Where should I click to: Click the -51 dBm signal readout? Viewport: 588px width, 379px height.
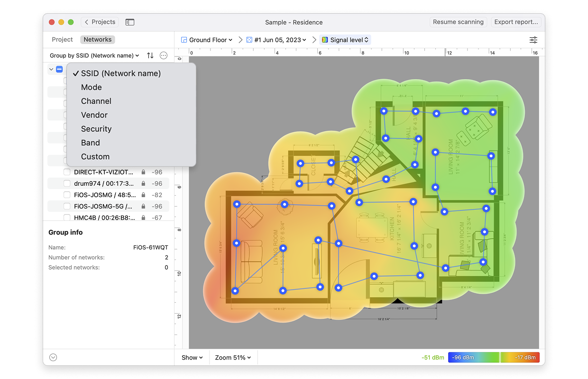(x=432, y=358)
